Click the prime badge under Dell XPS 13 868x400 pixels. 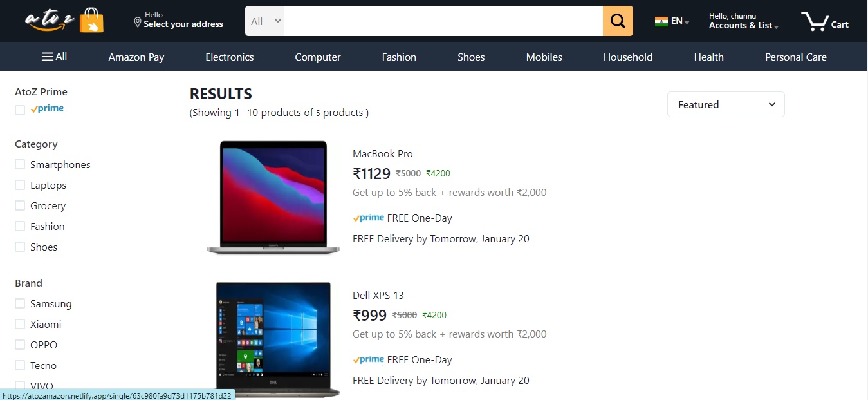coord(369,359)
